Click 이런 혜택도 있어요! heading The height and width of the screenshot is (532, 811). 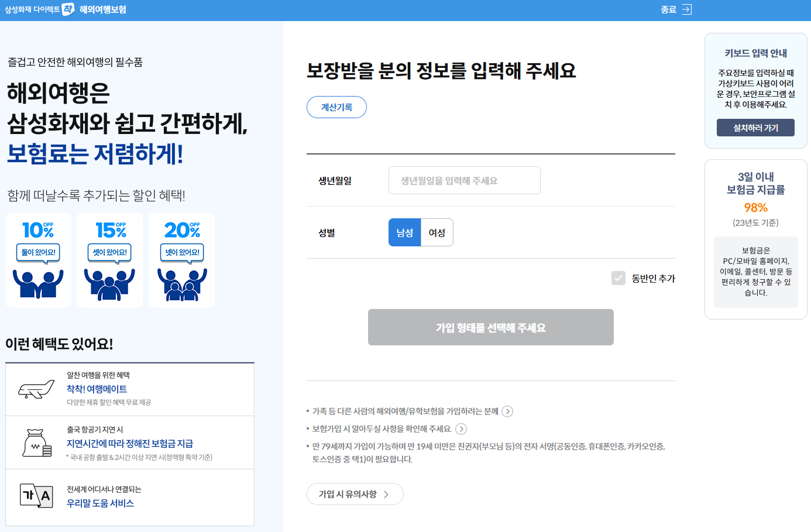(x=59, y=344)
